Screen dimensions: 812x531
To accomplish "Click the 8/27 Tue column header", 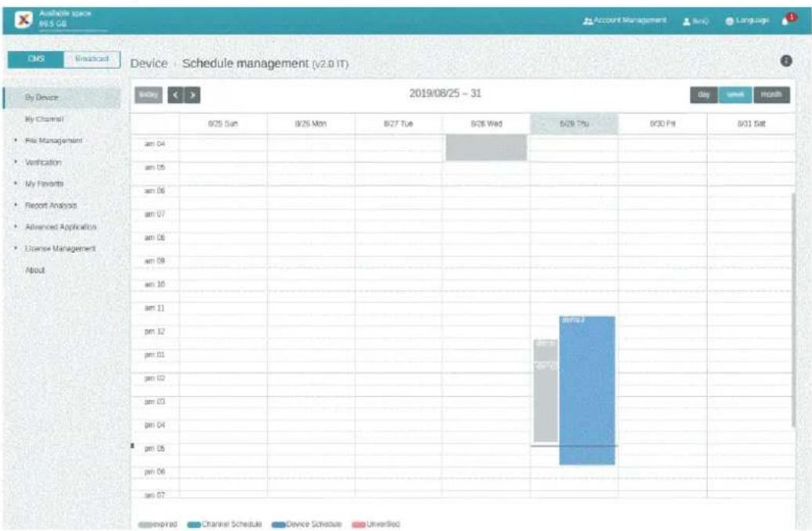I will coord(399,124).
